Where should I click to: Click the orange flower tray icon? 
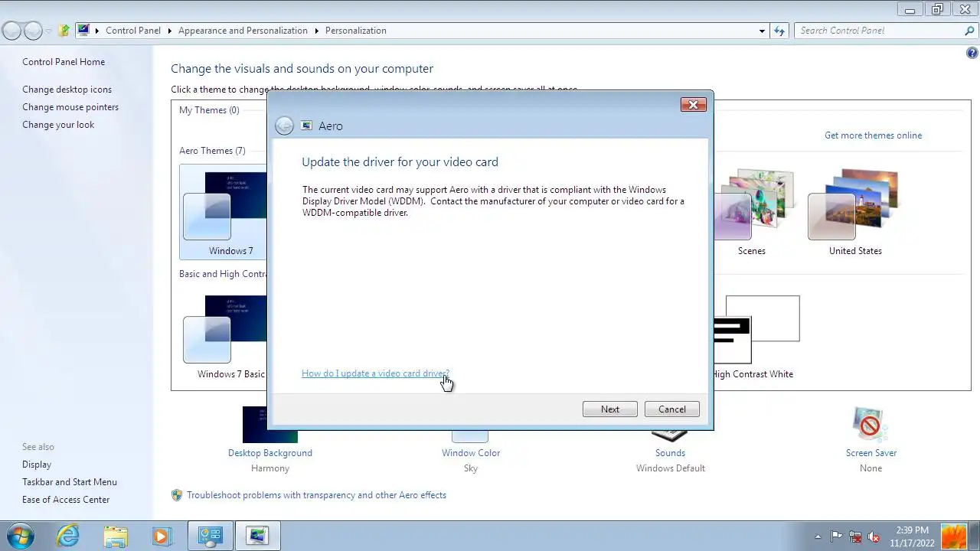click(955, 536)
